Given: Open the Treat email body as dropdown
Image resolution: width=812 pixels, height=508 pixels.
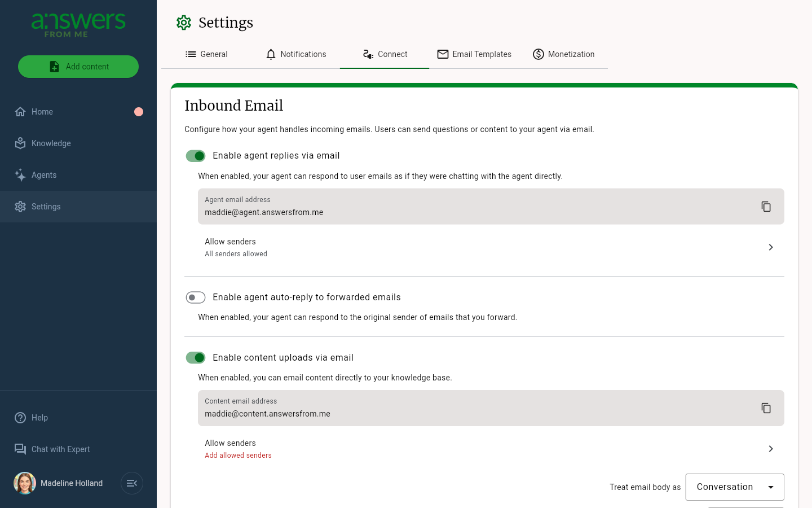Looking at the screenshot, I should point(735,487).
